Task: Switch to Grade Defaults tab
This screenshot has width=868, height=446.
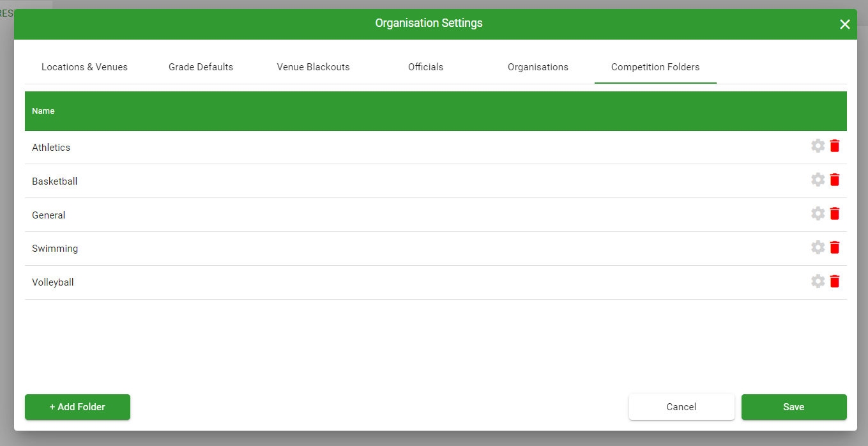Action: tap(201, 67)
